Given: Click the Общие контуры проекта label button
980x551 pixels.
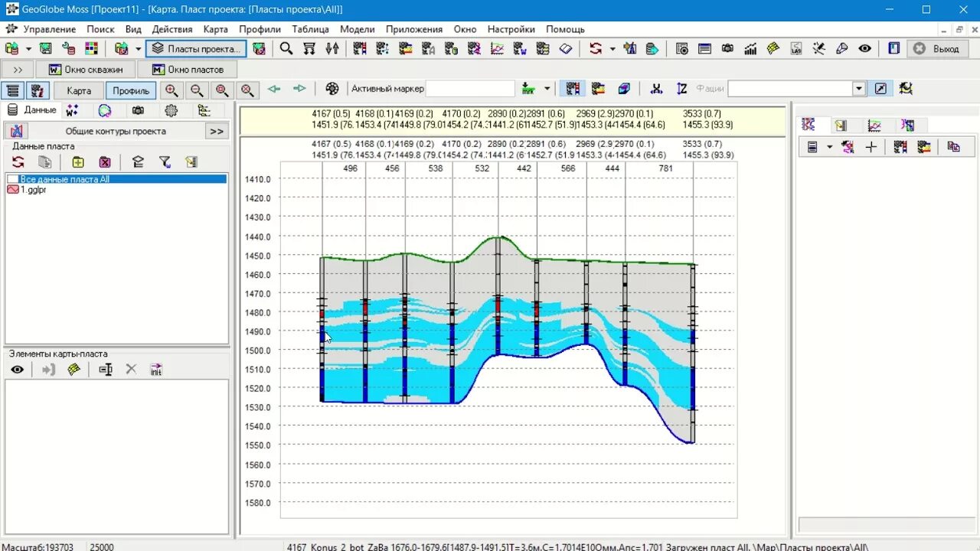Looking at the screenshot, I should point(116,131).
